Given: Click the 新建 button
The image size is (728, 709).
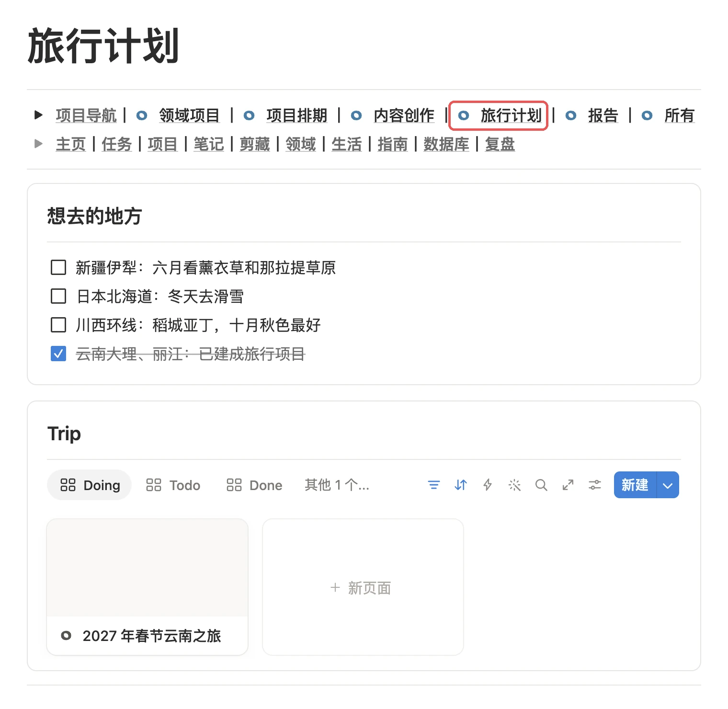Looking at the screenshot, I should tap(635, 485).
